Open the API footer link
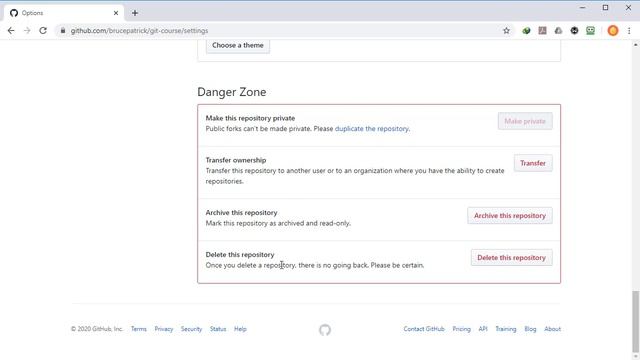 483,329
